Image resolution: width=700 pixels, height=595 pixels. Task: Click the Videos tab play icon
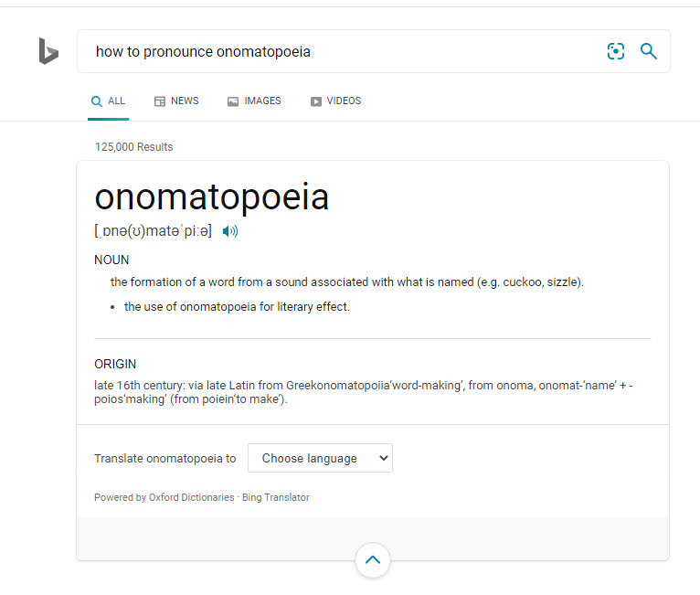pyautogui.click(x=316, y=101)
